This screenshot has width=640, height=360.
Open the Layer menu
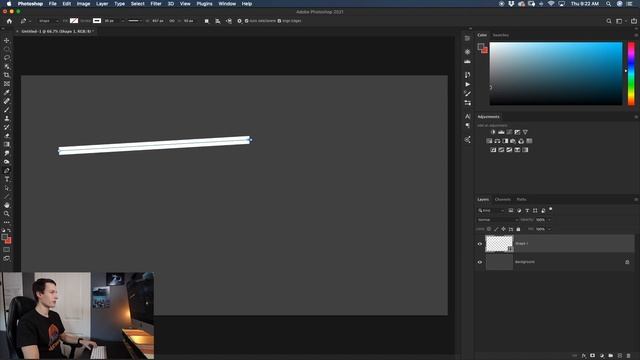pos(102,4)
